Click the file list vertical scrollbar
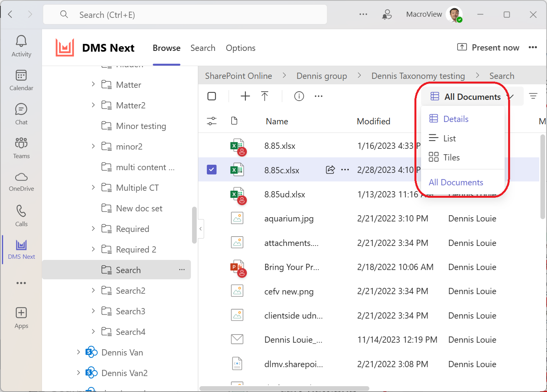 [x=543, y=177]
